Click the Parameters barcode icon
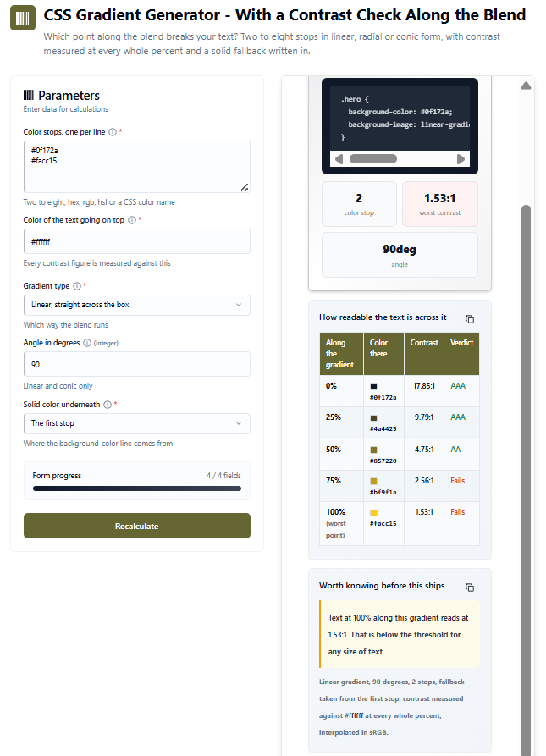This screenshot has height=756, width=546. pyautogui.click(x=29, y=95)
